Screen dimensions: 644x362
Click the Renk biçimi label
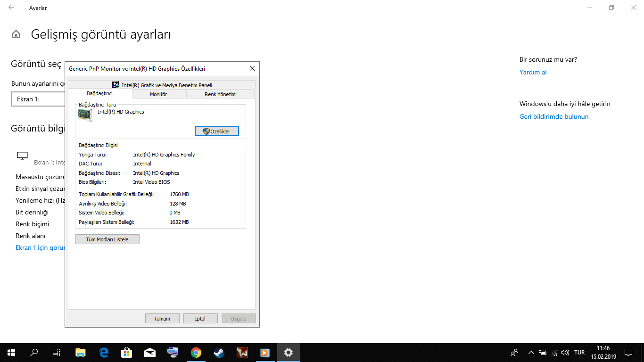(x=32, y=224)
